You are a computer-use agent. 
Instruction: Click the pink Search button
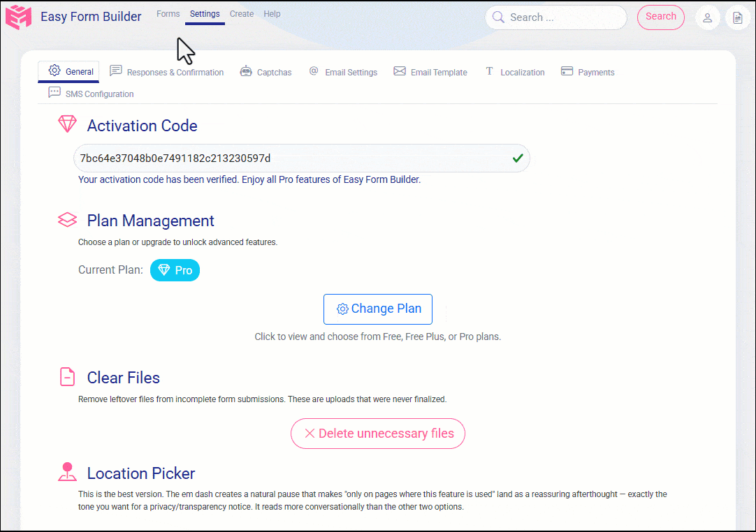pyautogui.click(x=660, y=17)
